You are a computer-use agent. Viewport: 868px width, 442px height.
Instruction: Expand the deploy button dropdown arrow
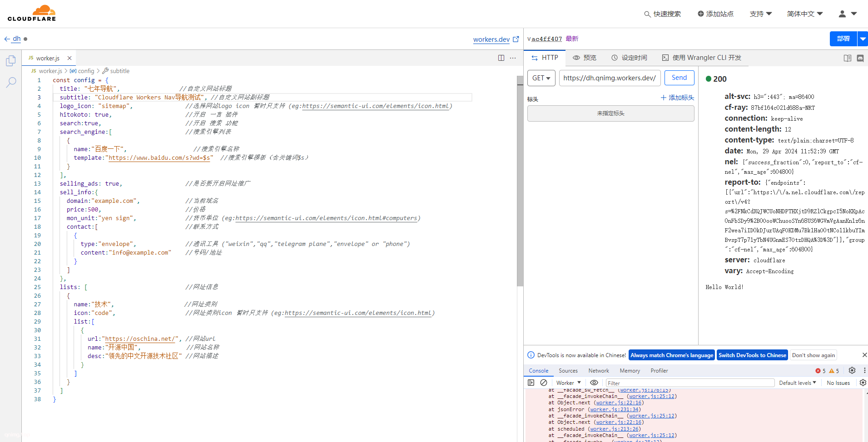(x=863, y=39)
